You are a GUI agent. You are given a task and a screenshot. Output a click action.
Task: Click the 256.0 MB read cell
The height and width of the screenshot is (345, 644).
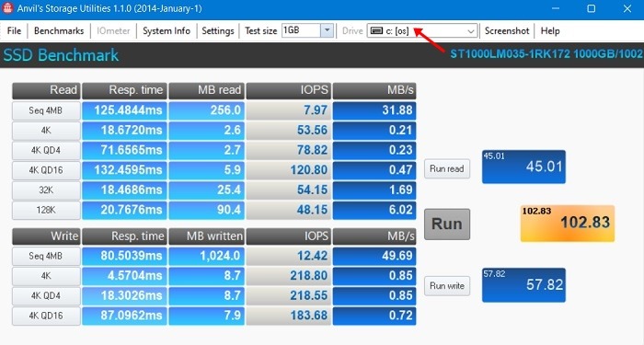[207, 110]
